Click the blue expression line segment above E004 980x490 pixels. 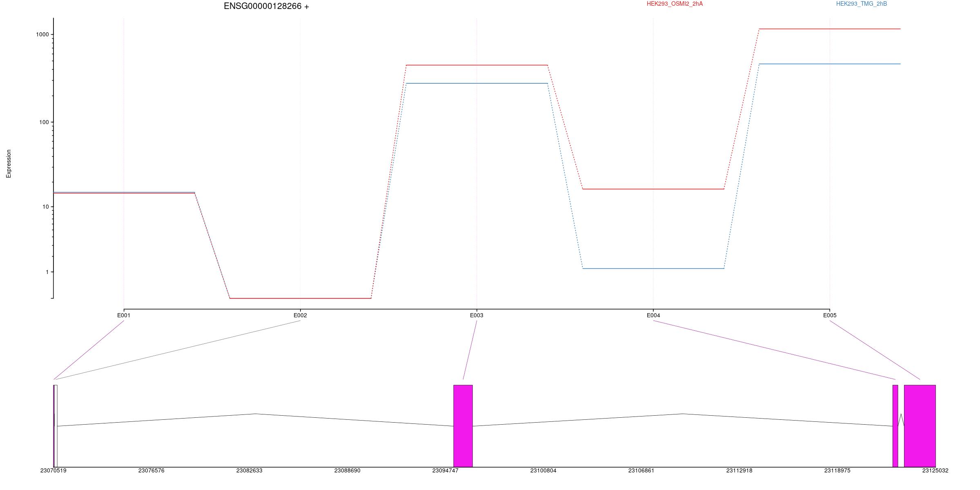(653, 268)
